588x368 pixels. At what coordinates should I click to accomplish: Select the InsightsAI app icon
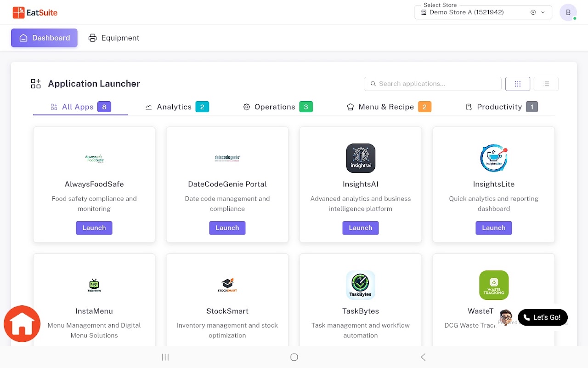pos(361,158)
